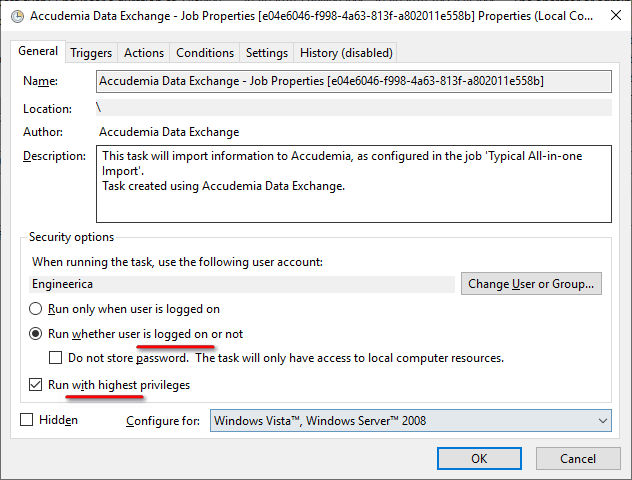This screenshot has height=480, width=632.
Task: Open the Configure for dropdown
Action: tap(410, 421)
